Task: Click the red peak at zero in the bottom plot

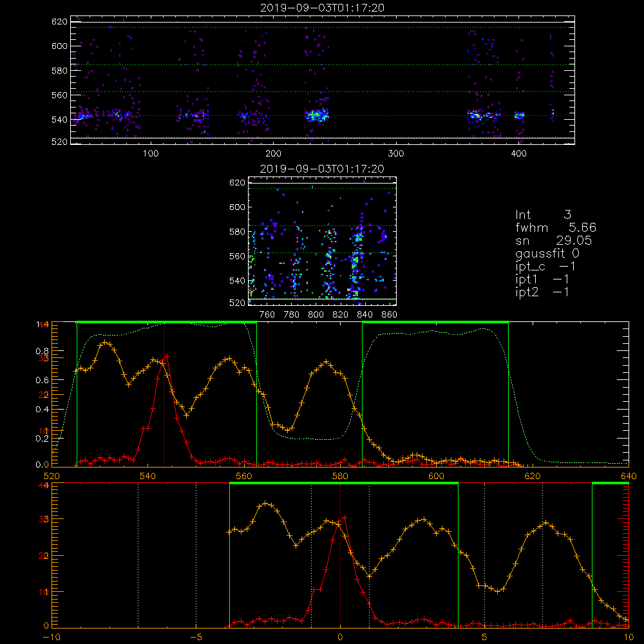Action: (345, 518)
